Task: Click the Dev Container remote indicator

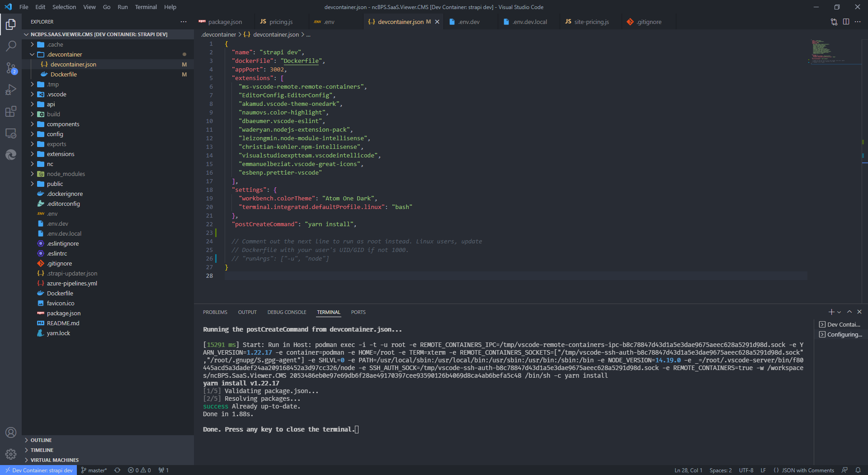Action: coord(39,470)
